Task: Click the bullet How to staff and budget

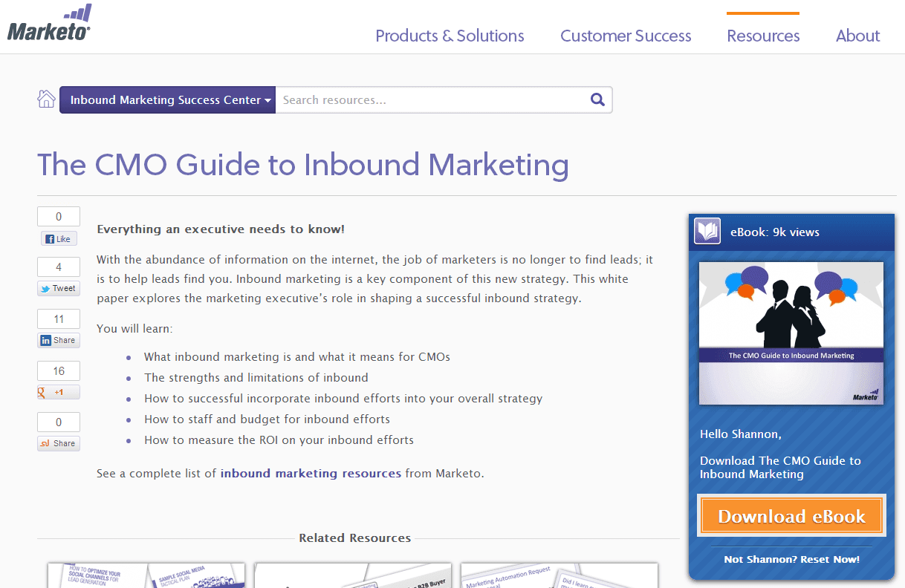Action: click(x=267, y=419)
